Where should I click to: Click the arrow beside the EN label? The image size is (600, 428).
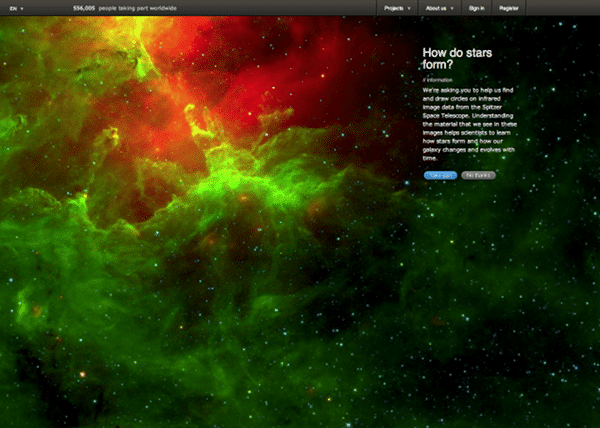23,8
